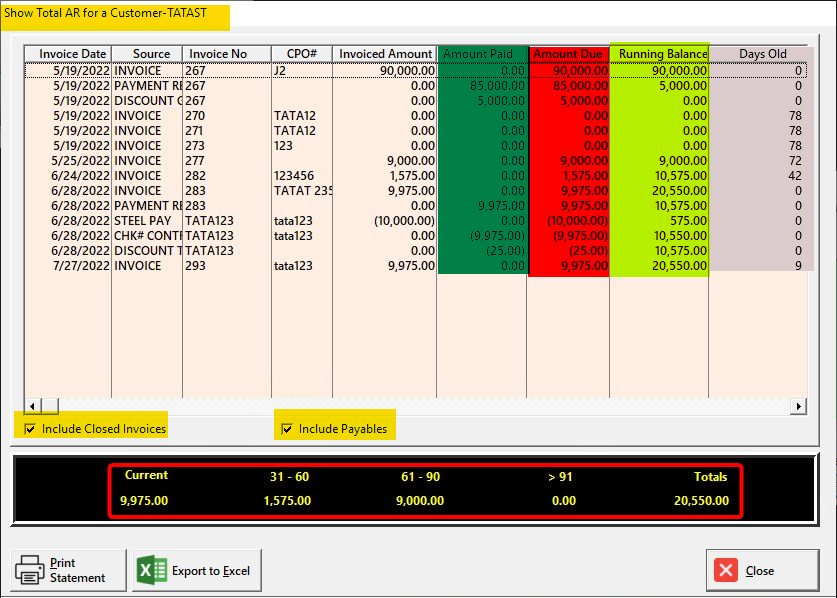
Task: Click the red X Close icon
Action: click(x=726, y=571)
